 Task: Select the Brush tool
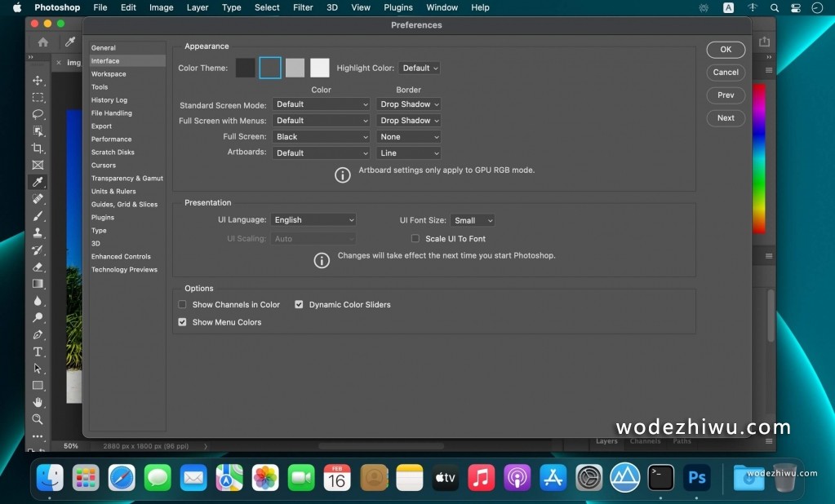click(x=38, y=216)
